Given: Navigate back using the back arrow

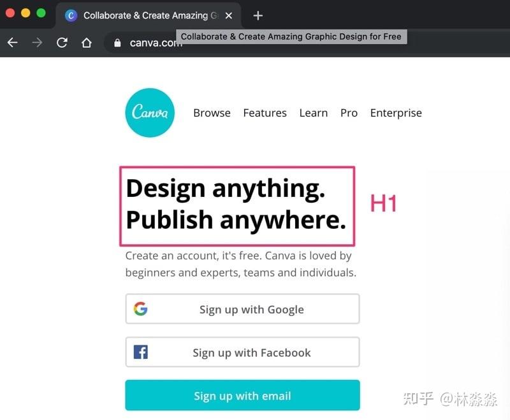Looking at the screenshot, I should tap(12, 43).
